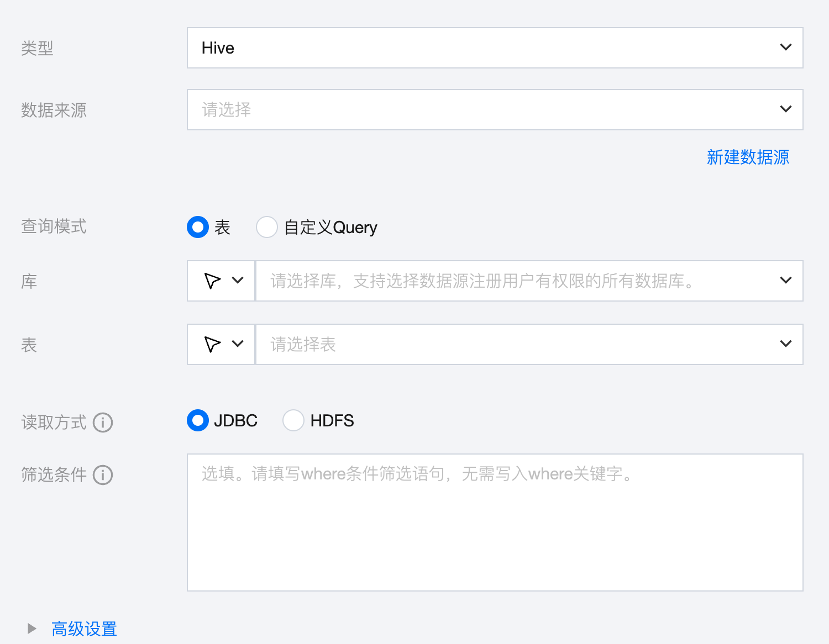The height and width of the screenshot is (644, 829).
Task: Click the pointer icon in the 库 row
Action: [212, 281]
